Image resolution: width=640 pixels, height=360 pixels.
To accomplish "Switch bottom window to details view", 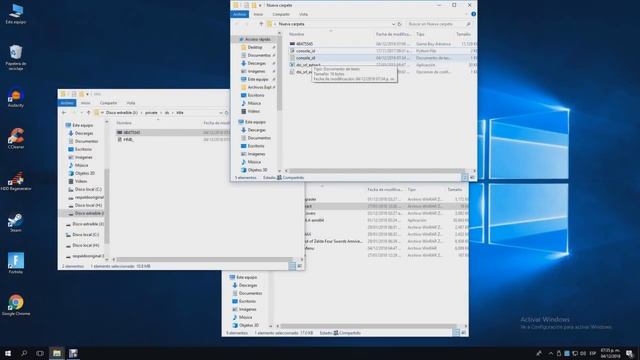I will point(456,333).
